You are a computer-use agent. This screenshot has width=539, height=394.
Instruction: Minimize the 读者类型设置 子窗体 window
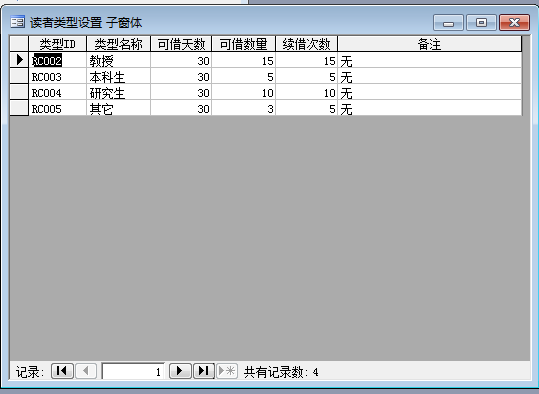coord(448,23)
